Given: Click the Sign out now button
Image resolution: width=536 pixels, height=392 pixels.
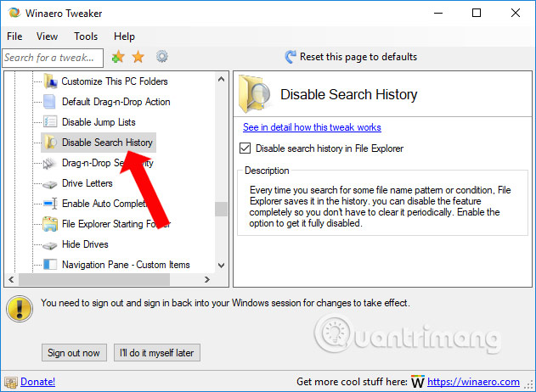Looking at the screenshot, I should [74, 352].
